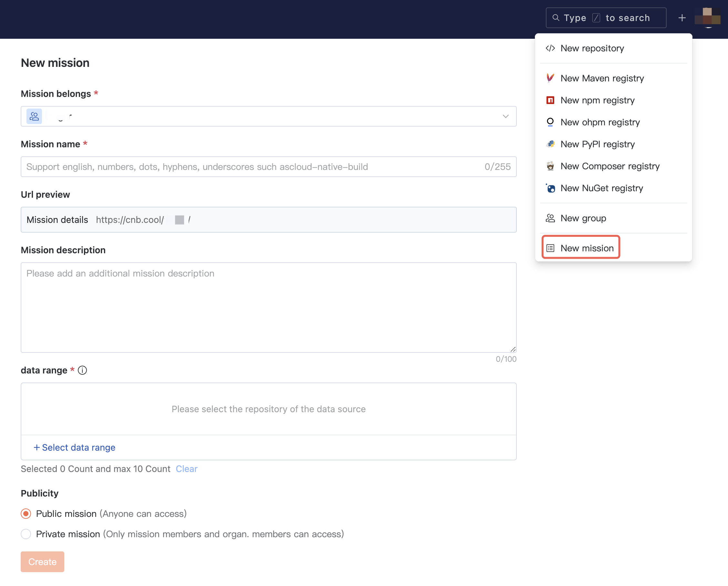Expand the Mission belongs dropdown
The width and height of the screenshot is (728, 586).
pyautogui.click(x=268, y=117)
